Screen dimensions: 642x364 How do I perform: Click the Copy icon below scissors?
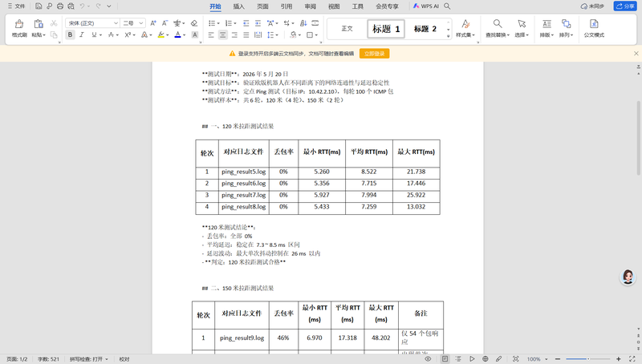point(54,34)
